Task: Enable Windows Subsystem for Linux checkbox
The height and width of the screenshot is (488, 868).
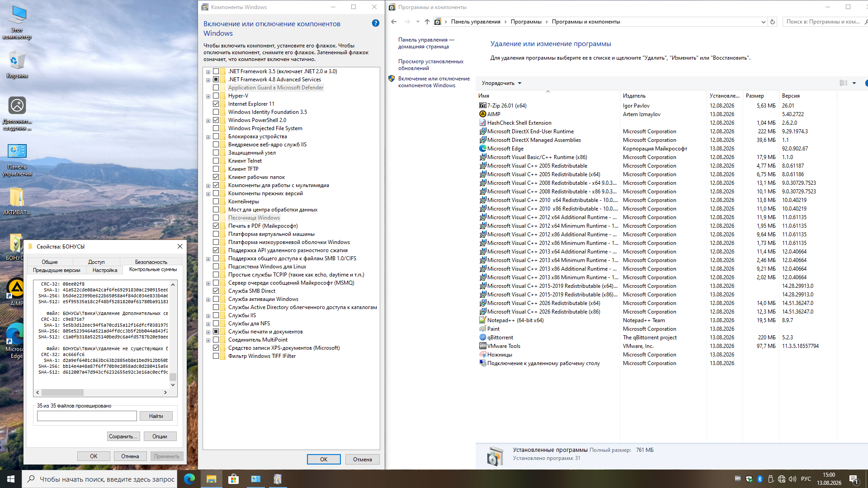Action: [x=216, y=267]
